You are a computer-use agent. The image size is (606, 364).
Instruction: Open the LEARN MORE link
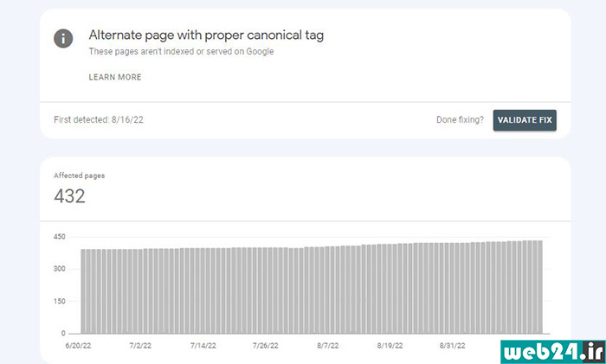pyautogui.click(x=115, y=77)
